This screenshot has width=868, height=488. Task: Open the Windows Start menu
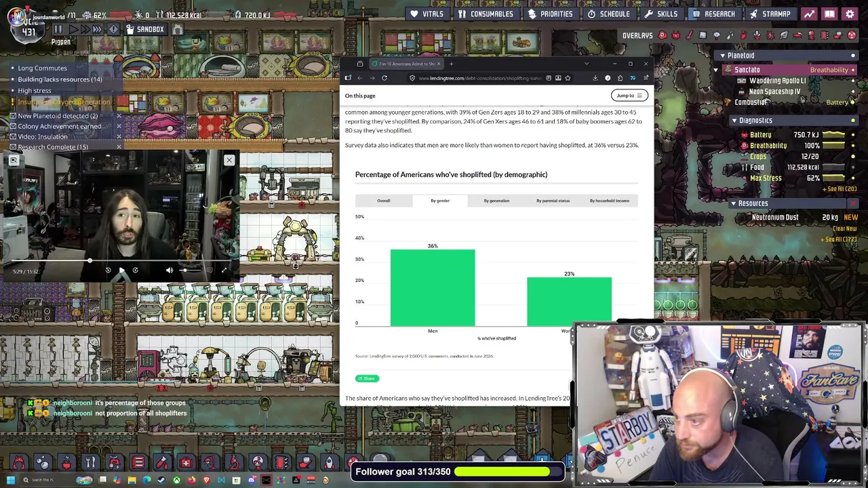tap(10, 481)
